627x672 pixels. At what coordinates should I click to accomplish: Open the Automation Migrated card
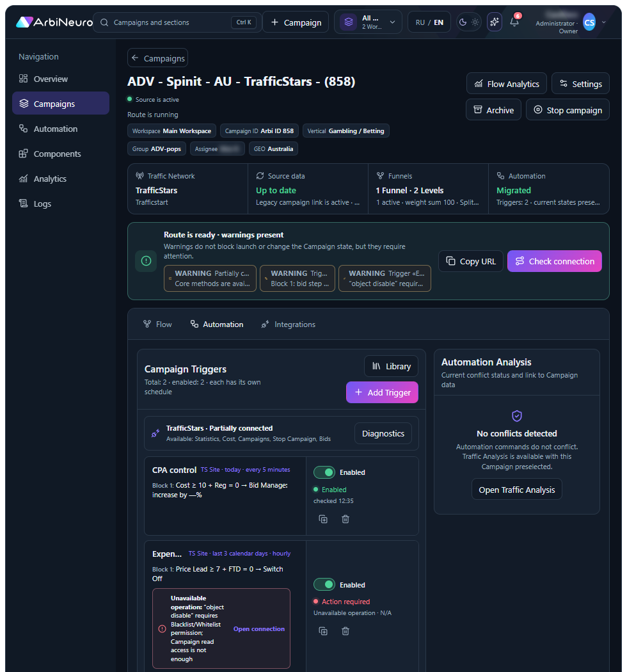click(548, 189)
